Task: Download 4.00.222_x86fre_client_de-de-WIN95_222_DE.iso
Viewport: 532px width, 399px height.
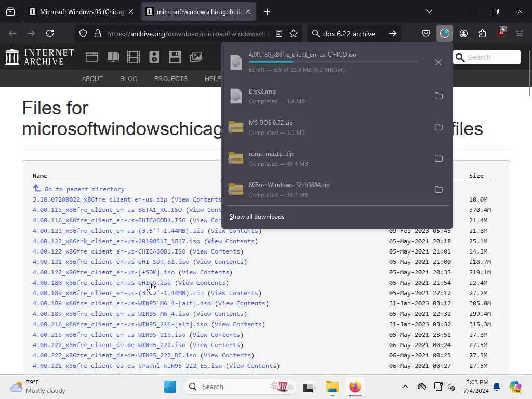Action: point(114,355)
